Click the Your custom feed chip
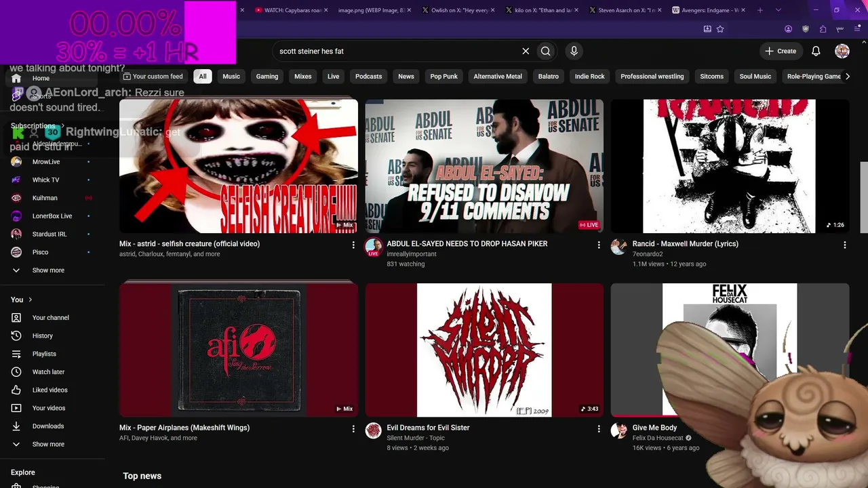This screenshot has height=488, width=868. 153,77
